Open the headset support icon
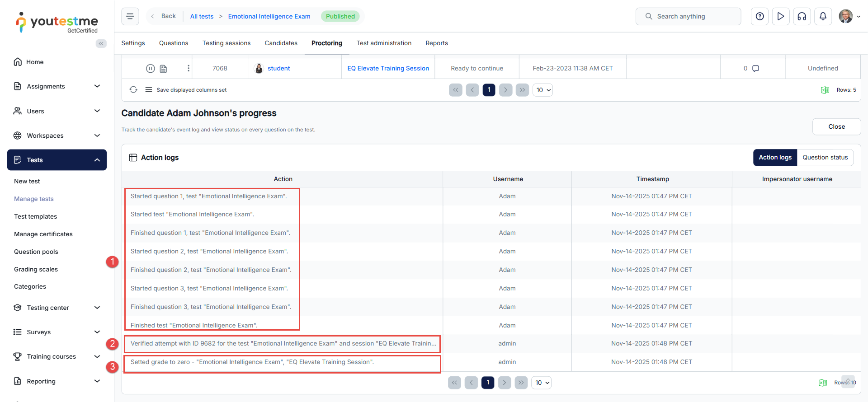Viewport: 868px width, 402px height. [x=802, y=16]
